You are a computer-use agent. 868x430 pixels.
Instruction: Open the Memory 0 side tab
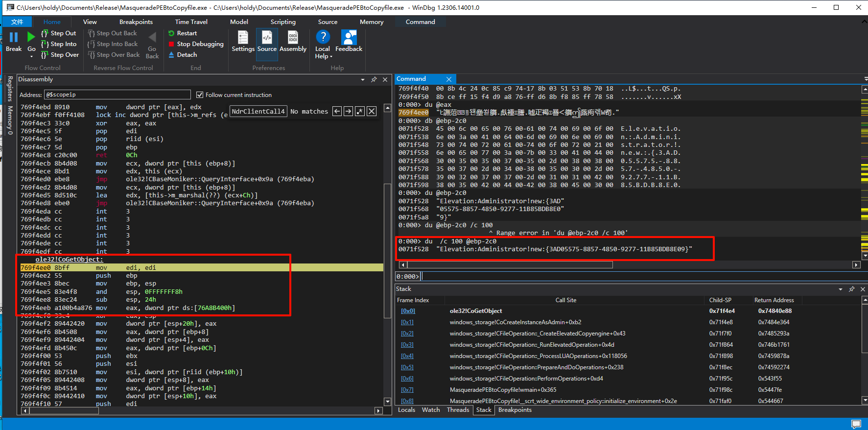[10, 120]
